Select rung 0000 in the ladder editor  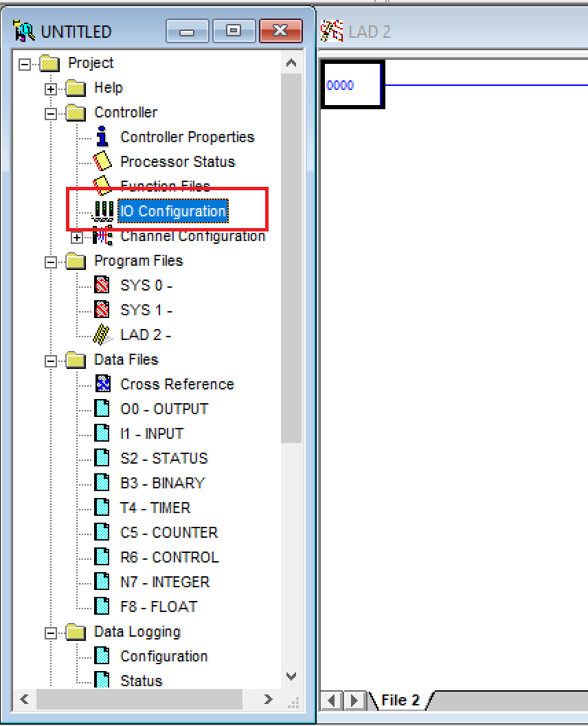(x=352, y=84)
